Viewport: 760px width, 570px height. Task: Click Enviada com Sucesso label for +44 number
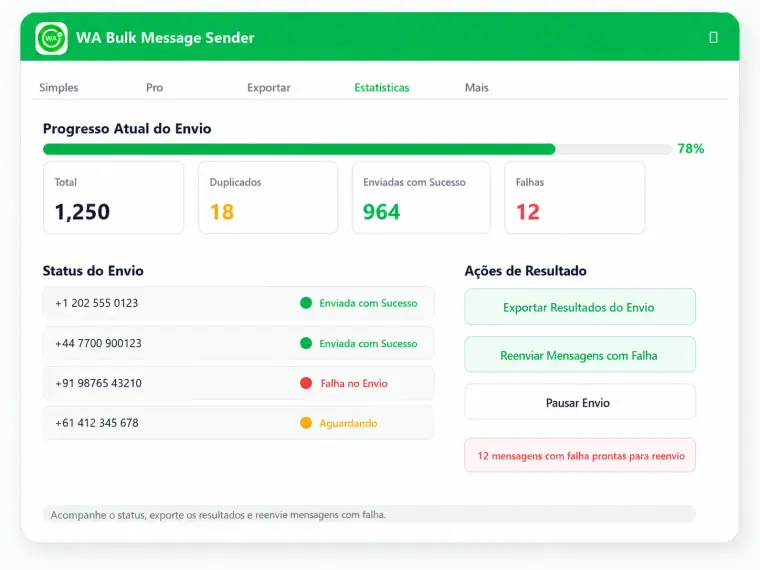coord(368,343)
